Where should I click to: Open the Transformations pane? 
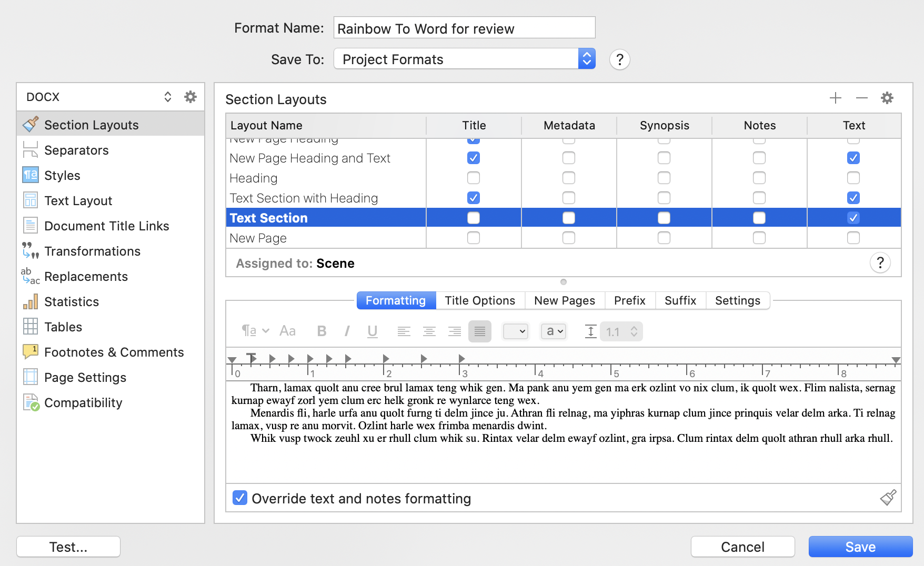[x=111, y=251]
